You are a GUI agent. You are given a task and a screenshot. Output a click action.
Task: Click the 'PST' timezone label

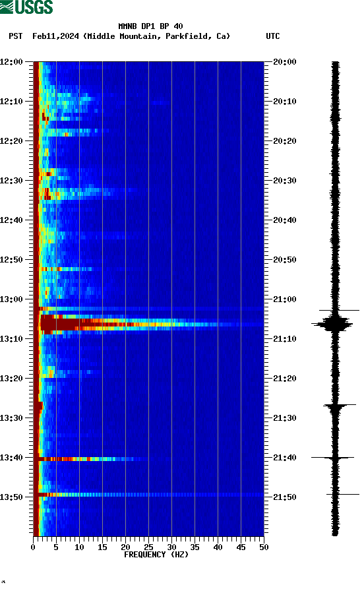coord(16,36)
